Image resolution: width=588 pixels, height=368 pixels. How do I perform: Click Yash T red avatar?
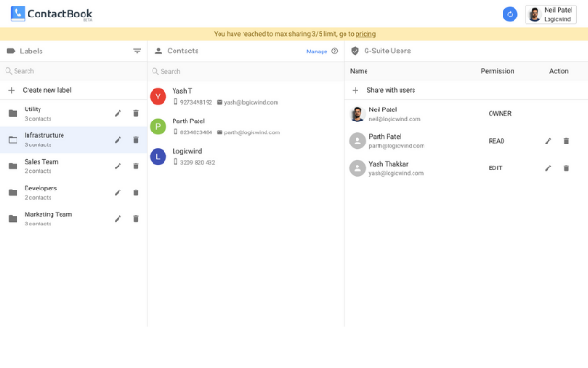[x=158, y=97]
